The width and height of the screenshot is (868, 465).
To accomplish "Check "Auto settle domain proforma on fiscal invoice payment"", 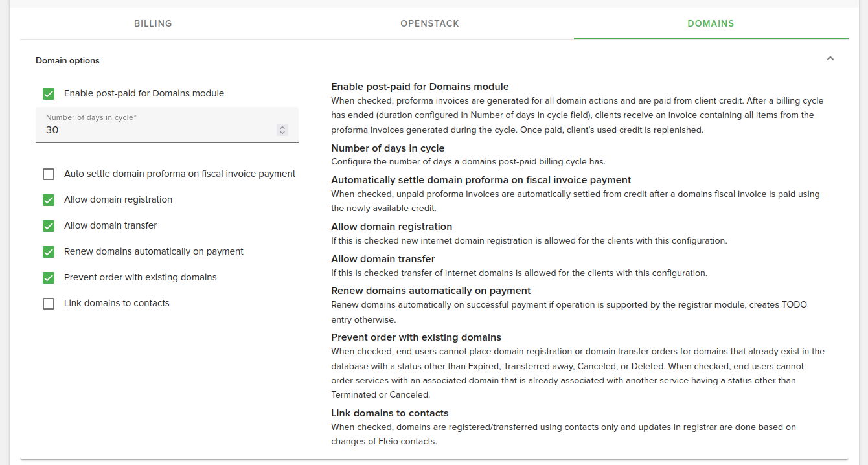I will 49,174.
